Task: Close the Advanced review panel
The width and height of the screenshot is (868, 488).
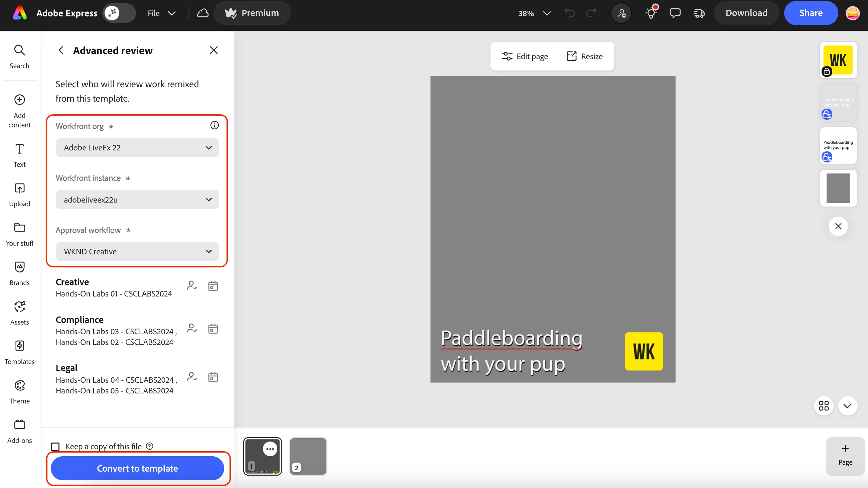Action: (213, 50)
